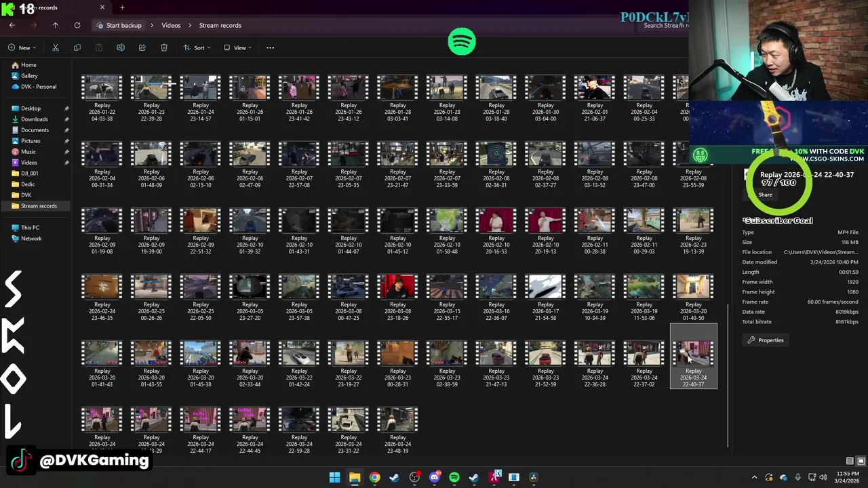Image resolution: width=868 pixels, height=488 pixels.
Task: Open Google Chrome from the taskbar
Action: pos(374,477)
